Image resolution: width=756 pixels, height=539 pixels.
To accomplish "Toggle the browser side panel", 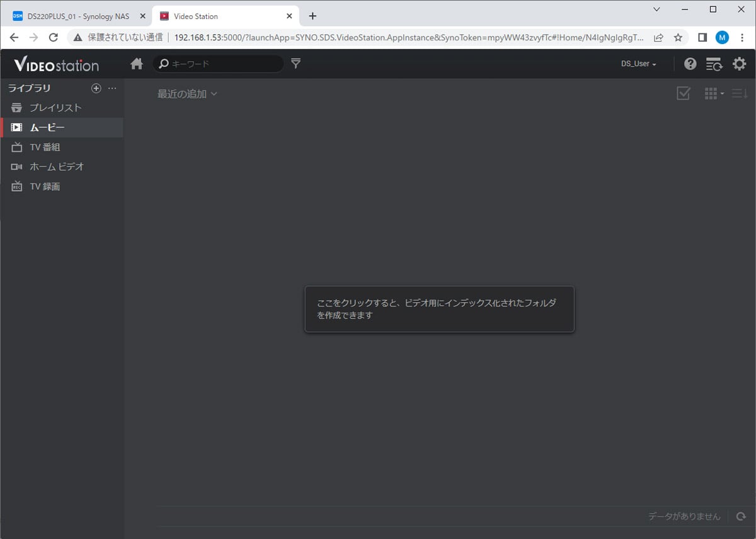I will pos(702,37).
